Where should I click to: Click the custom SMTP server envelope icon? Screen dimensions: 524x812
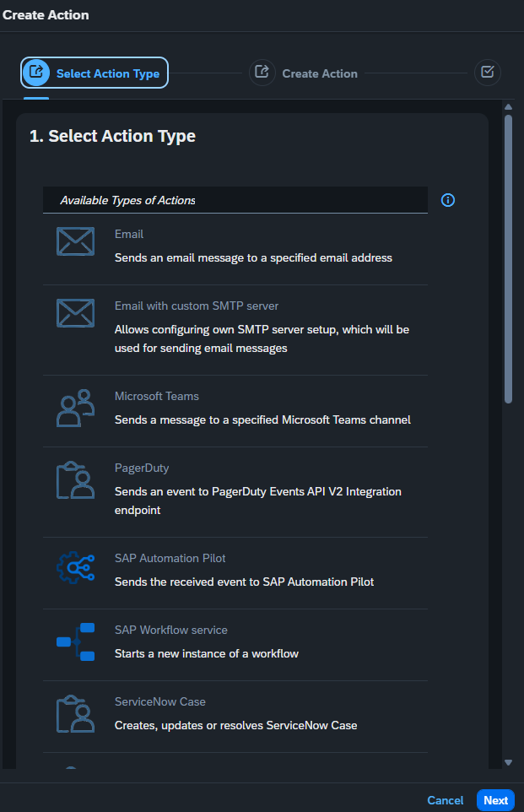tap(76, 313)
